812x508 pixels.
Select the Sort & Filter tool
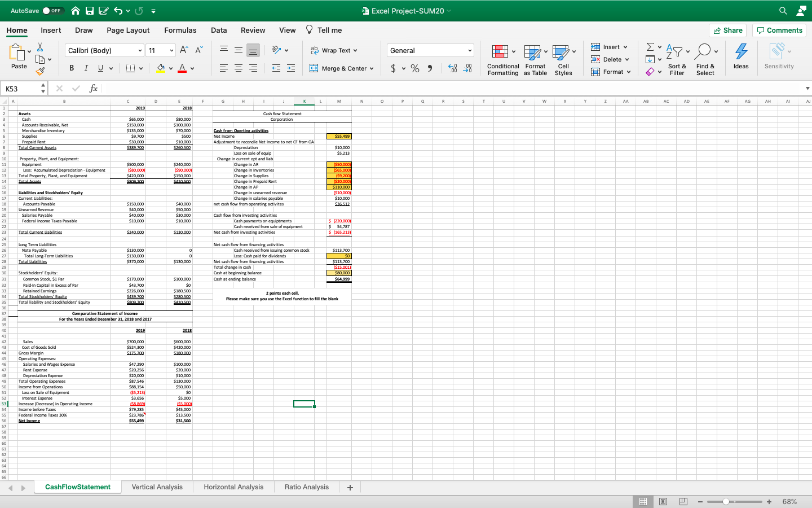coord(677,59)
